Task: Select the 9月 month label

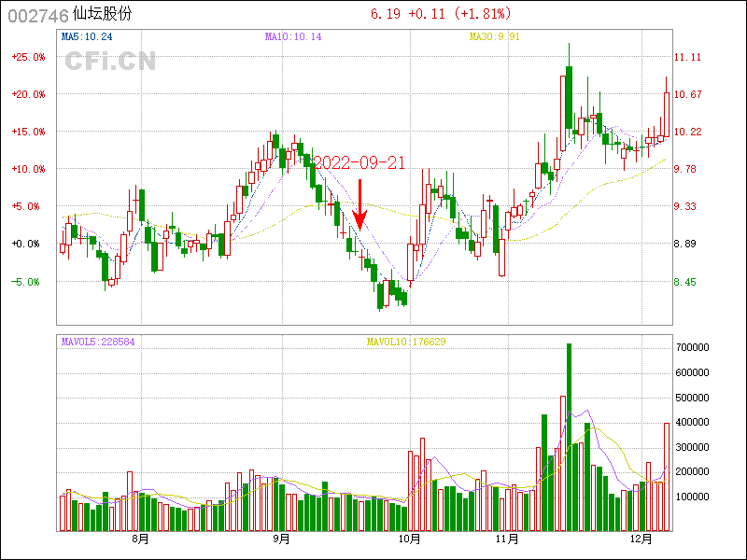Action: 281,539
